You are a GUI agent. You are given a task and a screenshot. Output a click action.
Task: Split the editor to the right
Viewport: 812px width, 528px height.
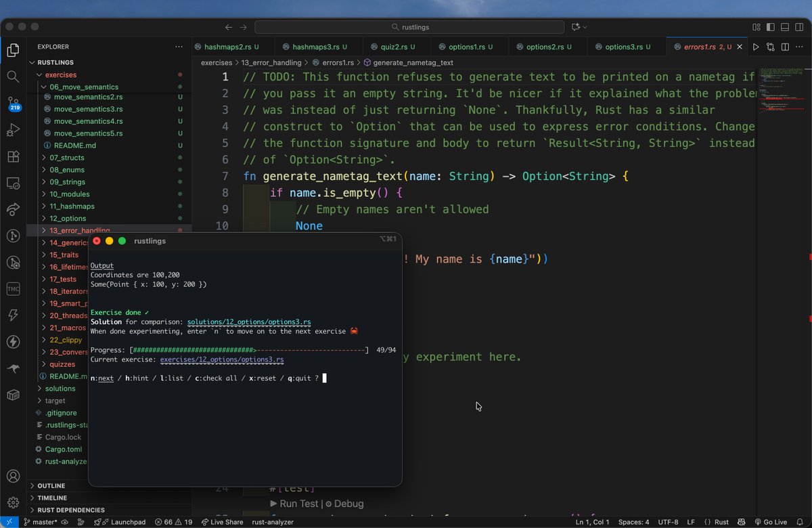click(x=786, y=47)
